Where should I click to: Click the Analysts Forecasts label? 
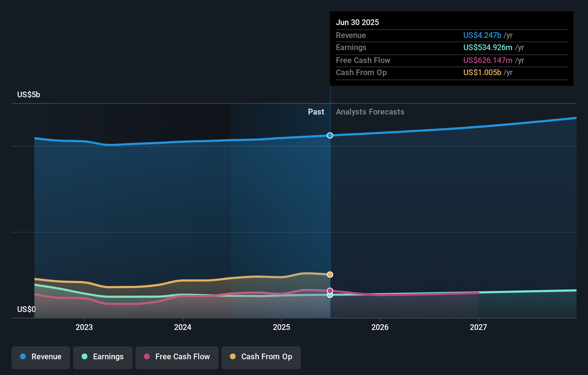click(x=370, y=112)
